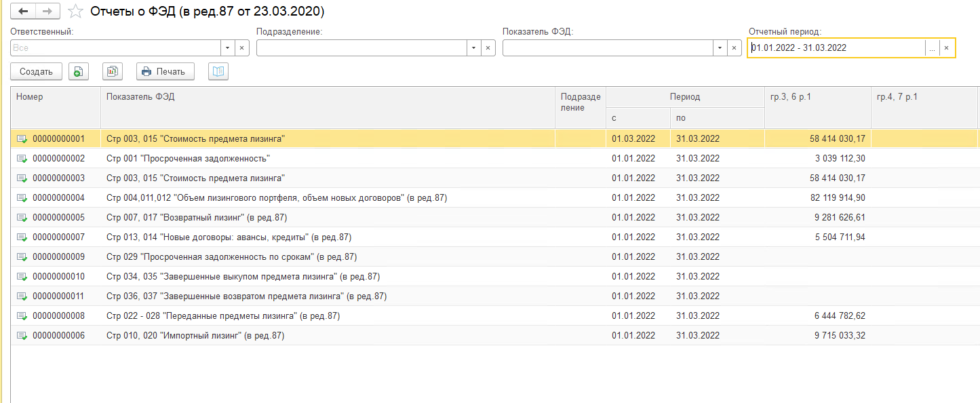Open period chooser via the ellipsis button
The image size is (980, 403).
click(x=932, y=48)
